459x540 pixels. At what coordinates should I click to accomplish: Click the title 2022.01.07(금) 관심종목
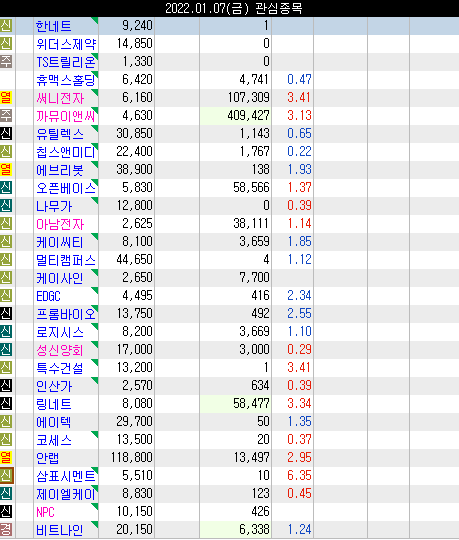click(234, 8)
